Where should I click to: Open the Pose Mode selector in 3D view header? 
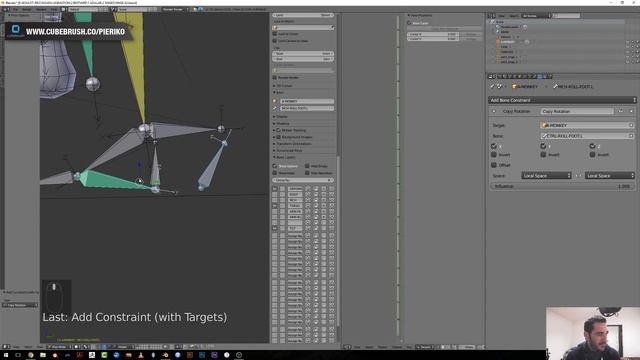click(60, 347)
